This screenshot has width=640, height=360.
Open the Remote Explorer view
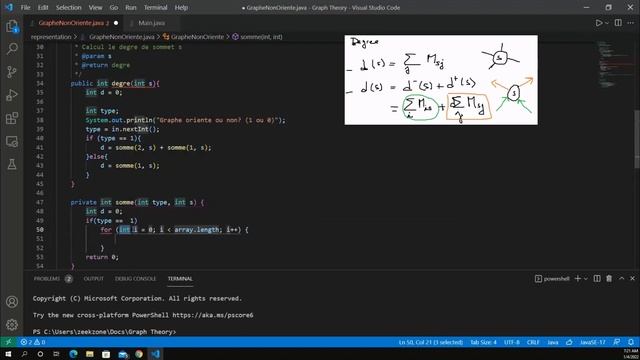[12, 142]
